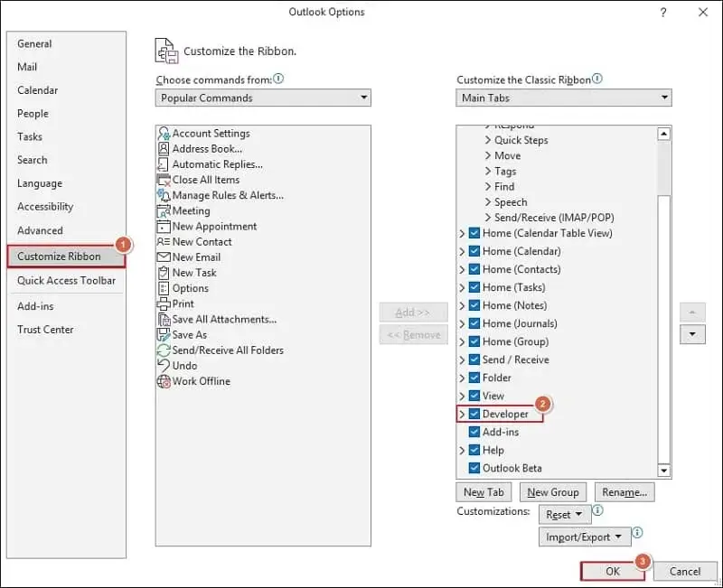Open the Main Tabs dropdown
This screenshot has width=723, height=588.
coord(665,98)
